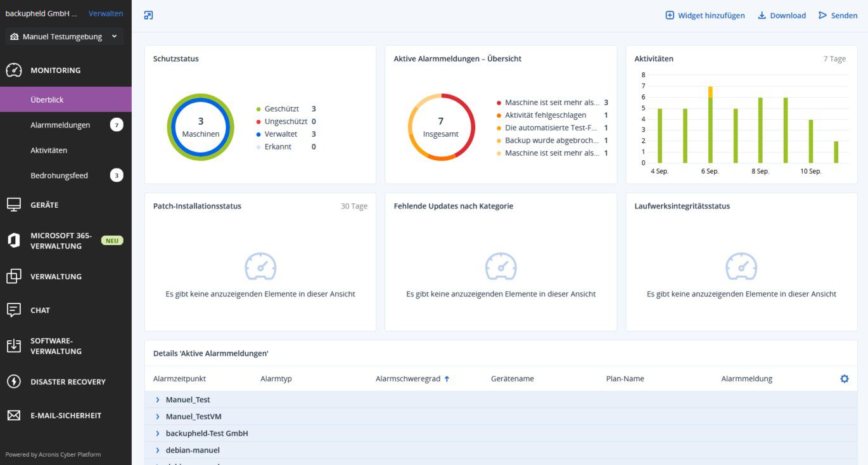The width and height of the screenshot is (868, 465).
Task: Click the Disaster Recovery lightning icon
Action: coord(14,381)
